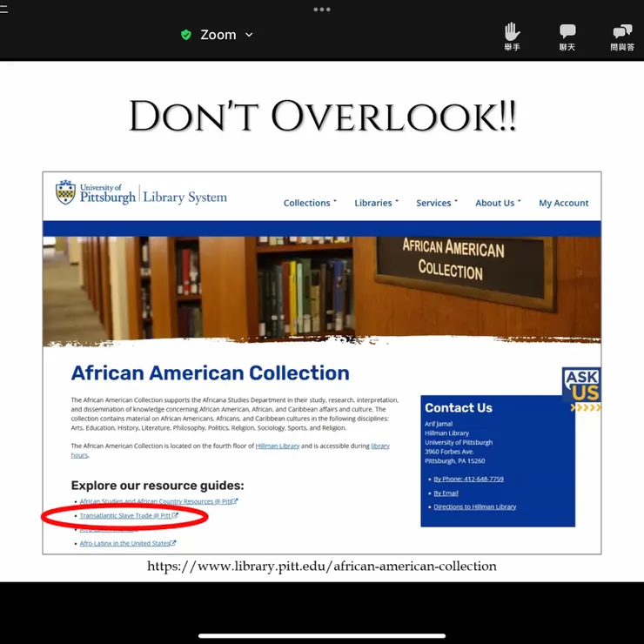The height and width of the screenshot is (644, 644).
Task: Open the Services menu
Action: point(437,203)
